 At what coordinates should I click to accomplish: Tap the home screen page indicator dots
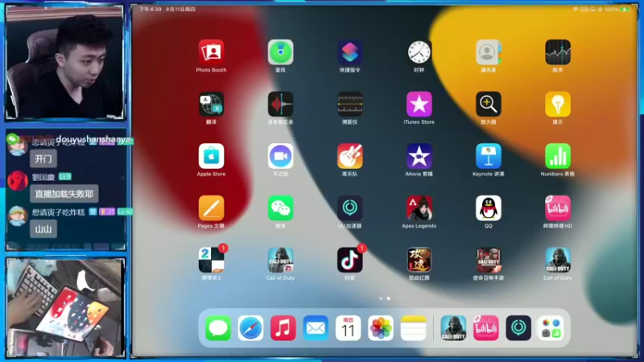(x=385, y=298)
